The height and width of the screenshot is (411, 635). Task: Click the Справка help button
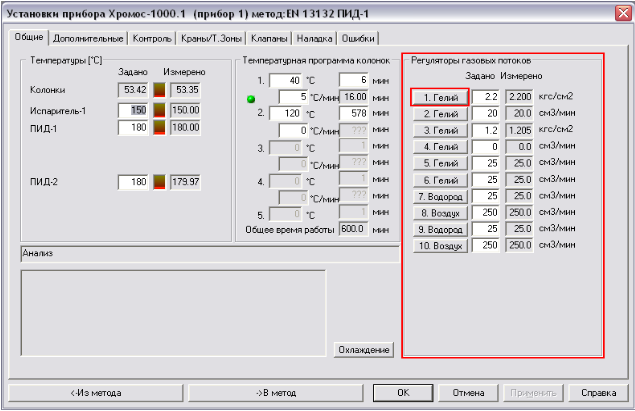(x=598, y=393)
